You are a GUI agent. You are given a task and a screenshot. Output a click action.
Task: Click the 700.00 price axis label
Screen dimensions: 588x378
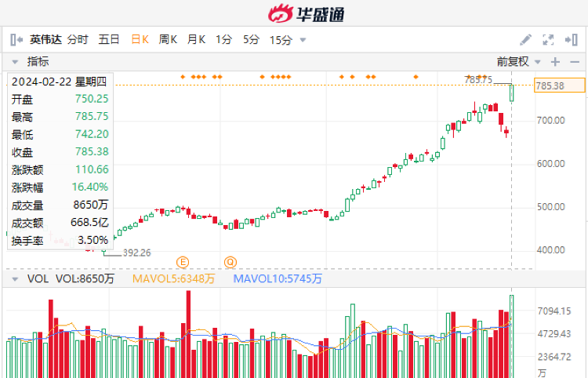click(x=551, y=120)
